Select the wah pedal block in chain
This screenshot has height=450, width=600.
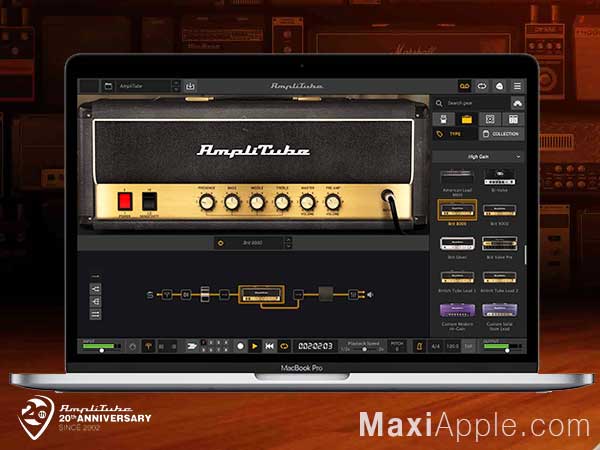pyautogui.click(x=205, y=294)
